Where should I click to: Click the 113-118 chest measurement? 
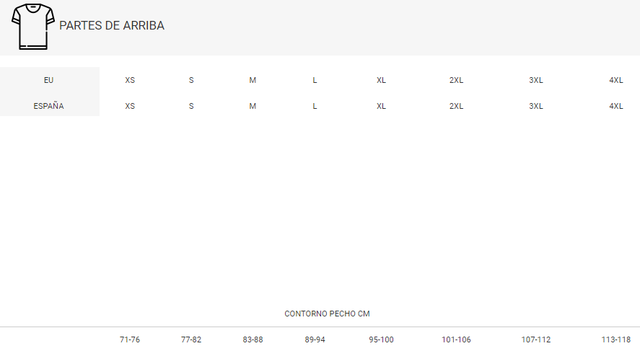click(615, 339)
